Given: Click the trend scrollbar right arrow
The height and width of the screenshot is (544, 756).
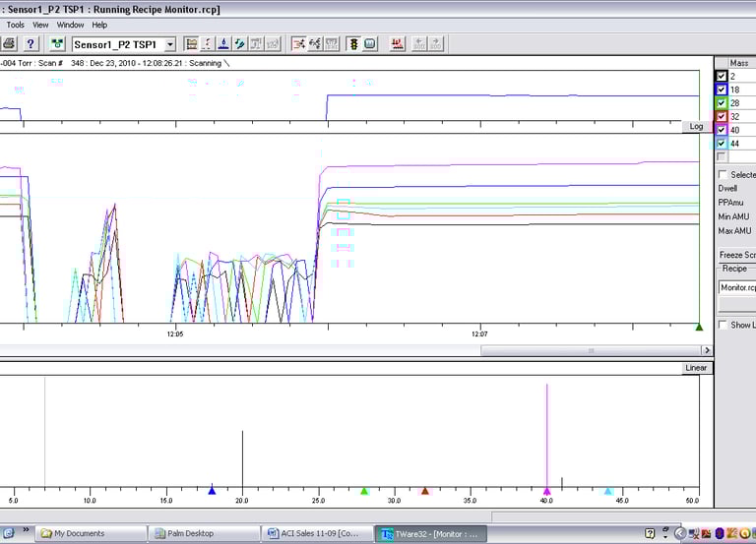Looking at the screenshot, I should coord(706,350).
